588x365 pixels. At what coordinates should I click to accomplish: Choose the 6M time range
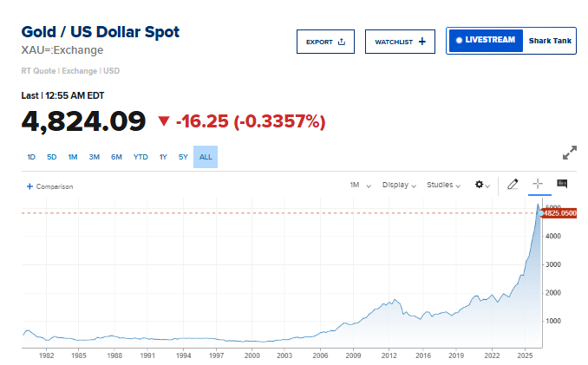click(x=116, y=157)
